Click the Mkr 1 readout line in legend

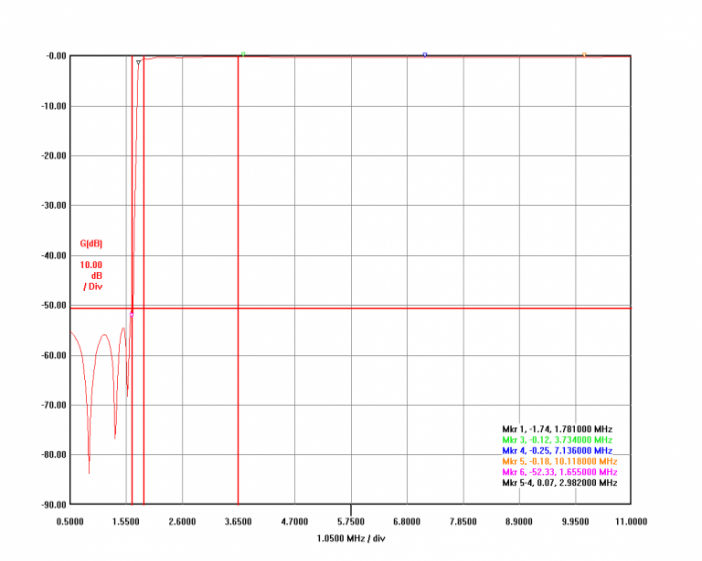[559, 429]
